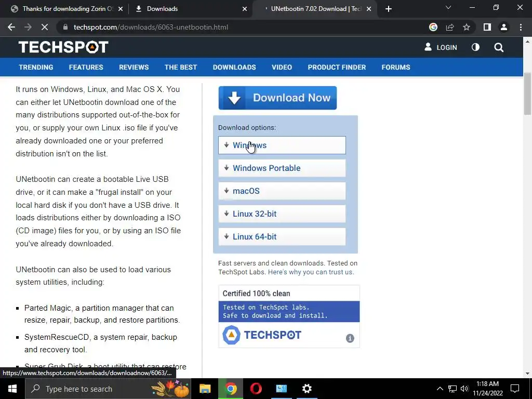
Task: Open the tab search chevron
Action: tap(448, 7)
